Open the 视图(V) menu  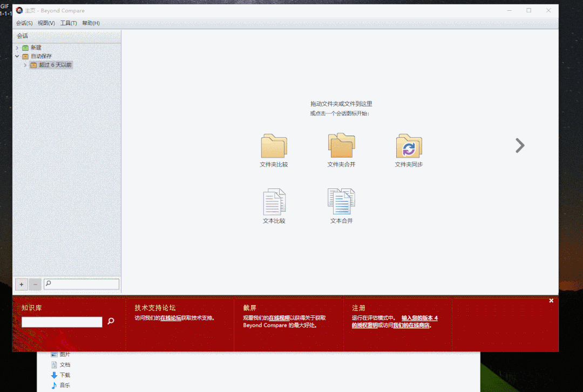[x=46, y=23]
